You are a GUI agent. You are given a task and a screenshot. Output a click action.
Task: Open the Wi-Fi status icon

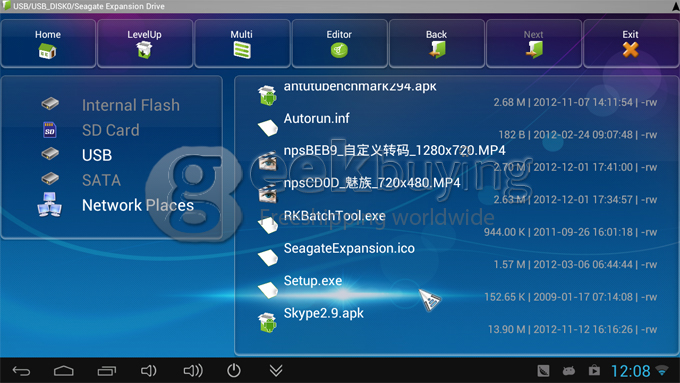(x=662, y=370)
